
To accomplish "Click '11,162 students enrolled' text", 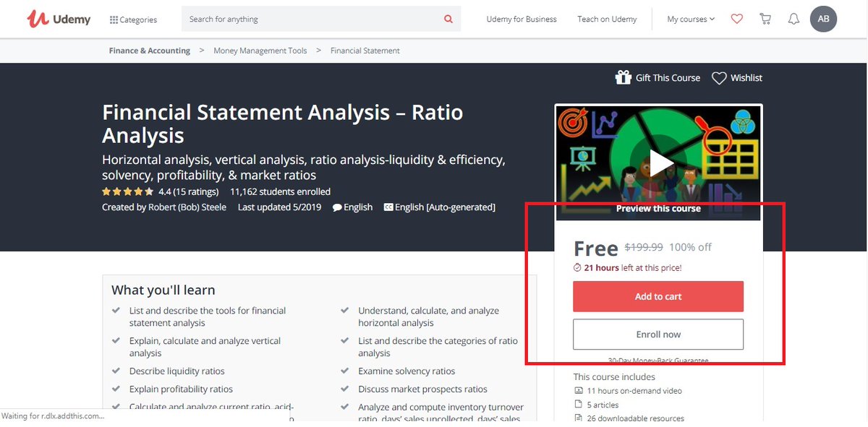I will pyautogui.click(x=280, y=192).
